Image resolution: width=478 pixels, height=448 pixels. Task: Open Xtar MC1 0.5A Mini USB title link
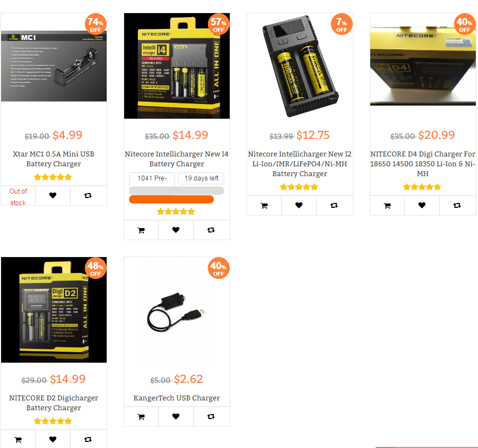54,159
